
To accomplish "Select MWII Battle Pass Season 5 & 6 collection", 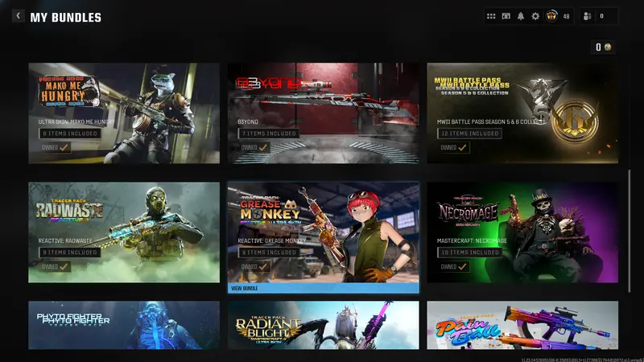I will coord(522,113).
